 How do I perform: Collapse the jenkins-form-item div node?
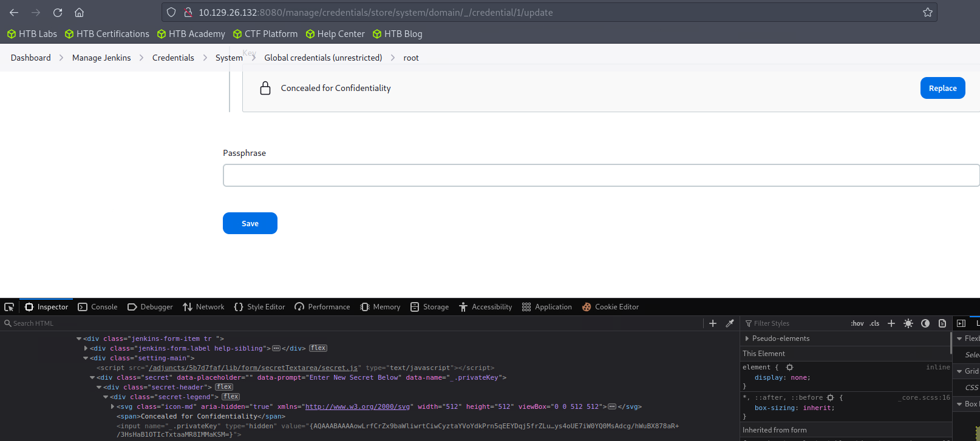pos(79,338)
